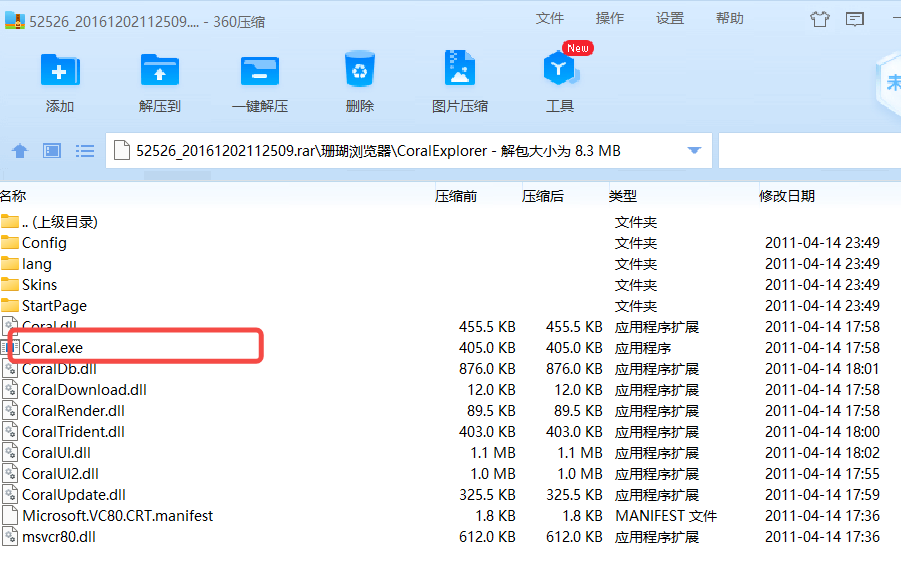Click the 360压缩 app icon in the title bar
This screenshot has height=563, width=901.
coord(15,21)
